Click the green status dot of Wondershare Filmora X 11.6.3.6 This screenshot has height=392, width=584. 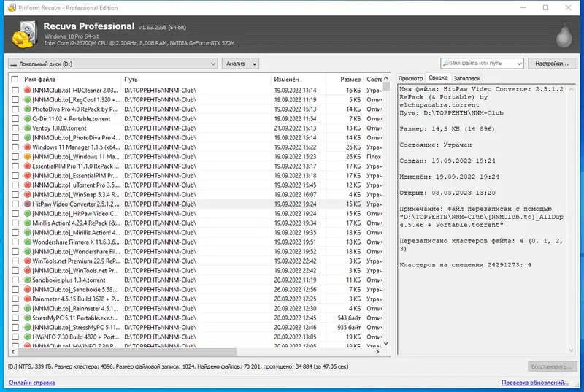(27, 242)
